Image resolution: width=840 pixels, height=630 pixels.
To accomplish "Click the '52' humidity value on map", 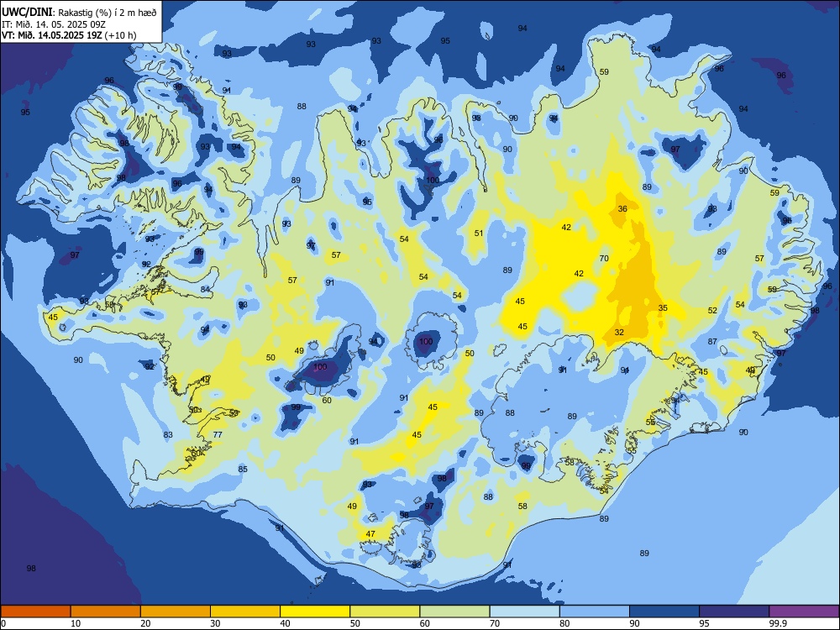I will 712,311.
